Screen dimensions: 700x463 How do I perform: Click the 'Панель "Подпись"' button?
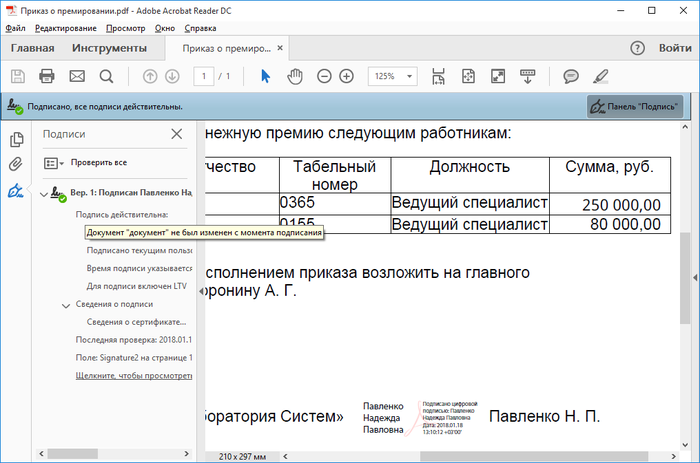(635, 106)
